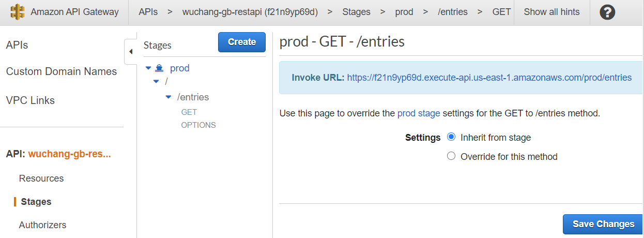Collapse the /entries resource node

(x=168, y=97)
